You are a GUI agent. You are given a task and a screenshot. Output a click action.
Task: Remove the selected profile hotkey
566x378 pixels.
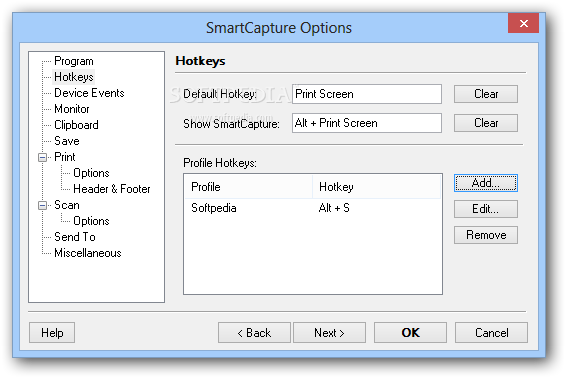(486, 235)
